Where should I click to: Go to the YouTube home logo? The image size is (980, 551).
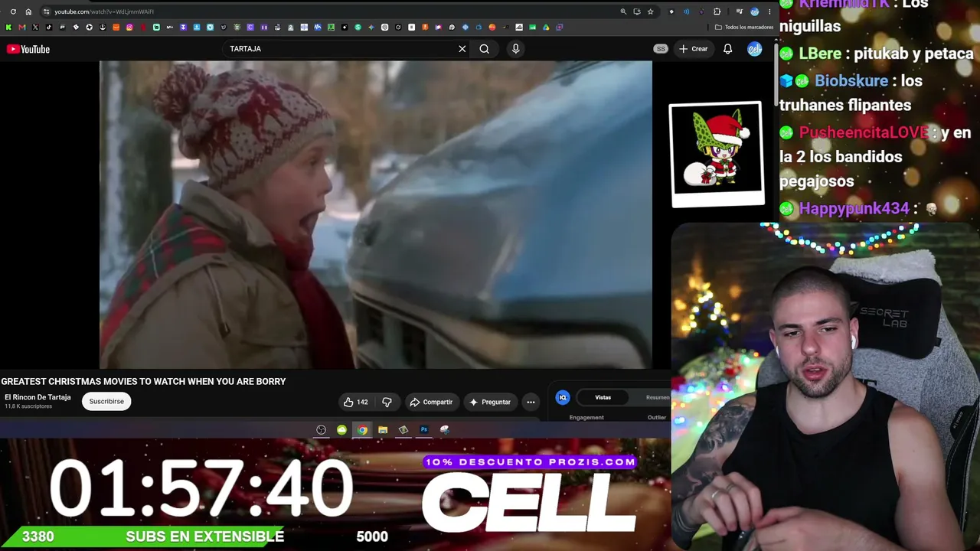coord(28,49)
